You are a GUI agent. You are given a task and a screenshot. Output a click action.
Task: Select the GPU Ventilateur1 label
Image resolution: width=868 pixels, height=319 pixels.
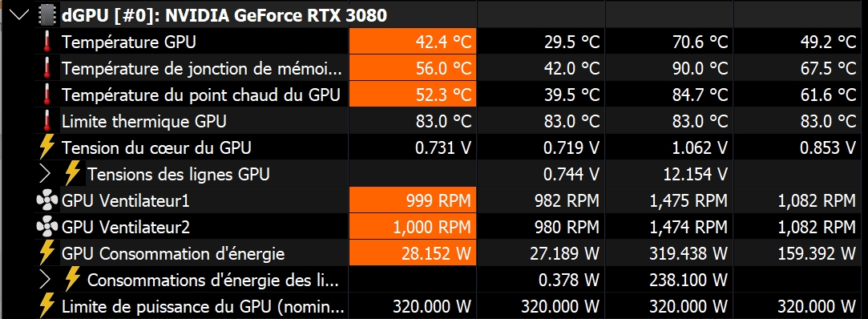click(126, 201)
